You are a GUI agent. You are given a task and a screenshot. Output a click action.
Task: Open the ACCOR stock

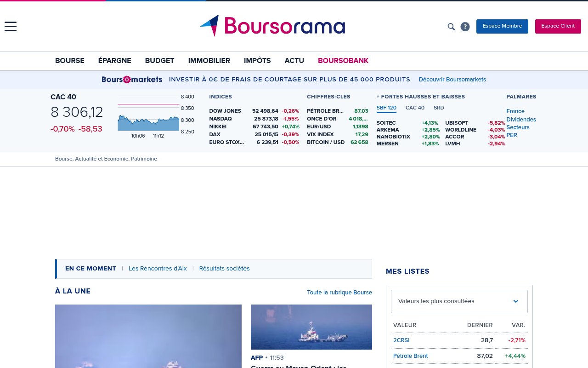(454, 137)
